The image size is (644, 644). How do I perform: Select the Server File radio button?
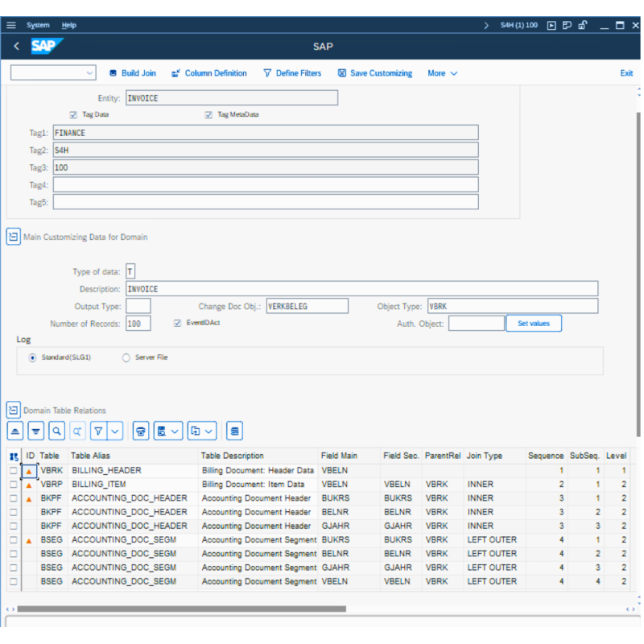pyautogui.click(x=126, y=357)
